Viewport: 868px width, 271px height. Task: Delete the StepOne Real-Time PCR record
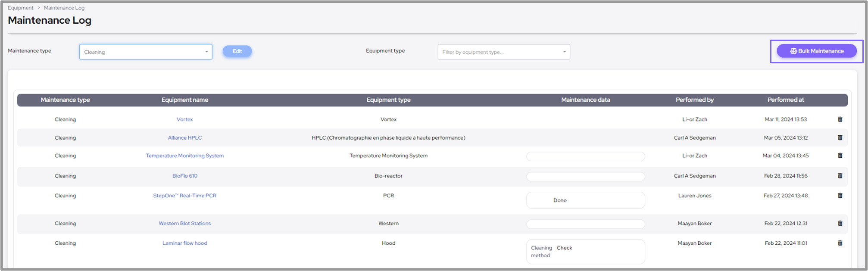click(840, 196)
